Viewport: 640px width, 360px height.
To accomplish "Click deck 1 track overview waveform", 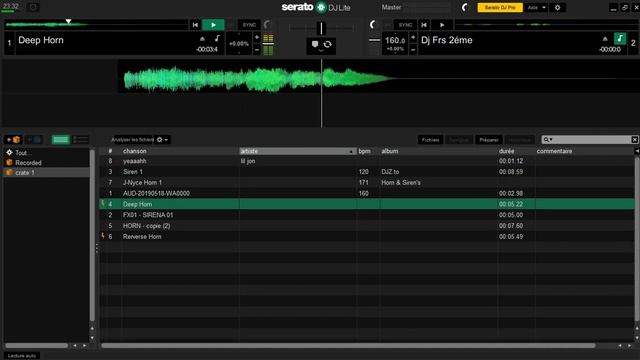I will click(x=97, y=24).
